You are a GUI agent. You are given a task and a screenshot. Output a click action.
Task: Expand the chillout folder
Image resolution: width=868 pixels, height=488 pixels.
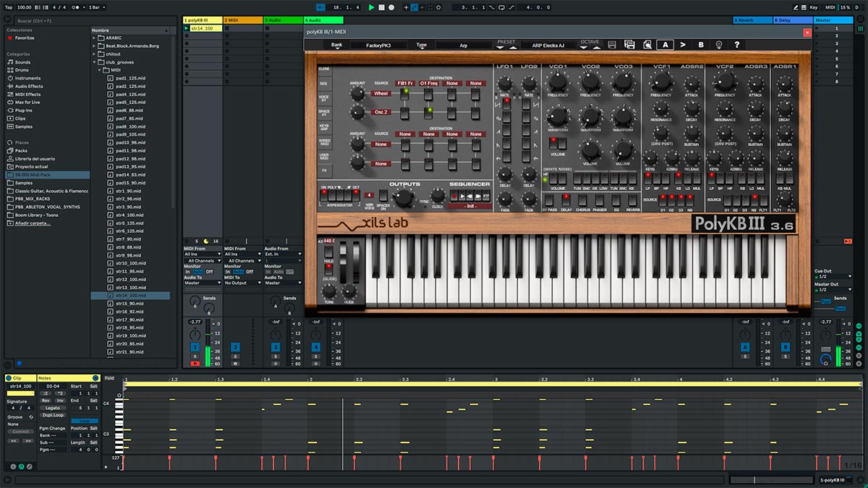[x=95, y=54]
